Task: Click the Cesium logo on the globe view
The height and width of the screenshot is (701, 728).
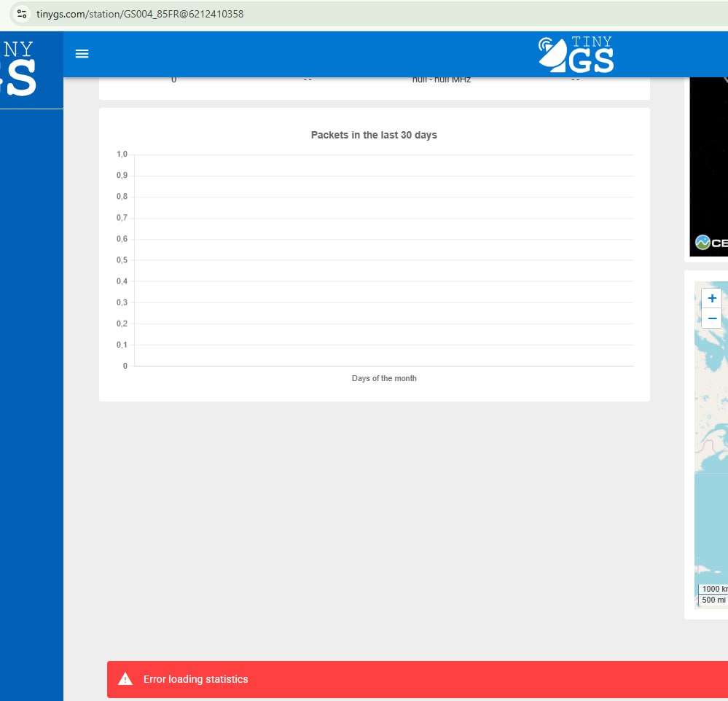Action: pos(711,243)
